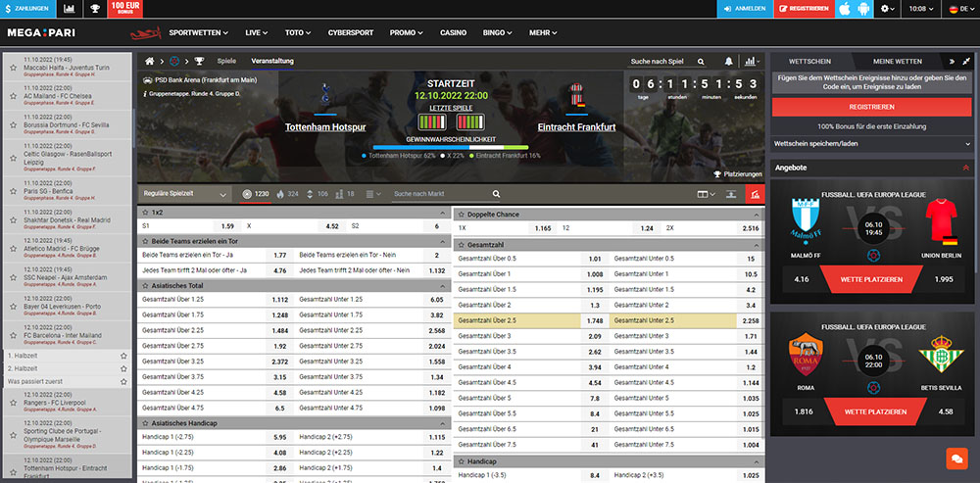Open the 10:08 time dropdown
This screenshot has width=980, height=483.
921,9
